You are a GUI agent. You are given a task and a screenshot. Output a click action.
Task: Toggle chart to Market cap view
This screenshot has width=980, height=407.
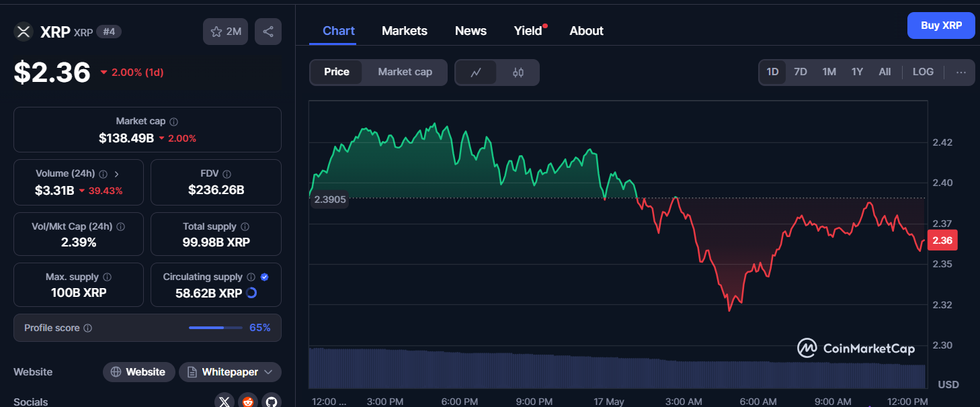click(405, 72)
